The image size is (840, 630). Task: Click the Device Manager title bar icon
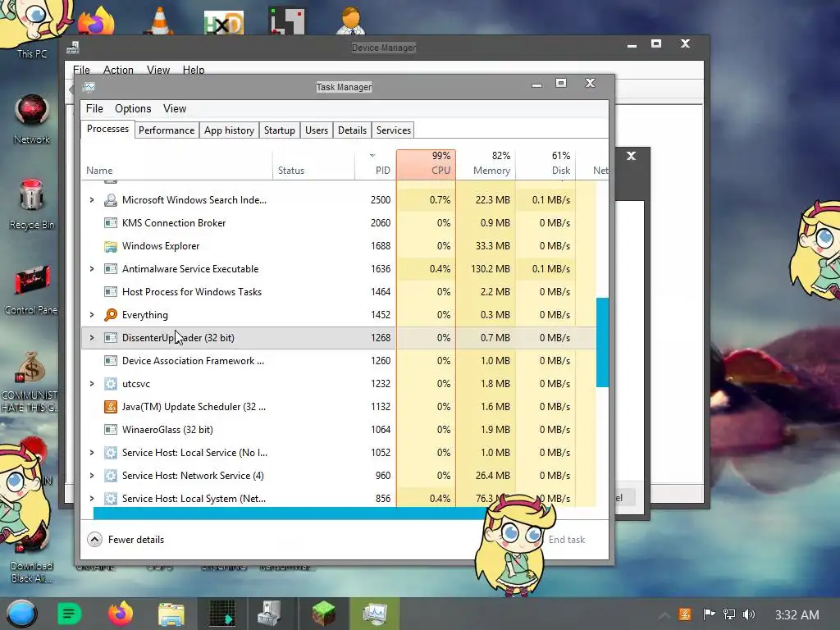coord(73,48)
